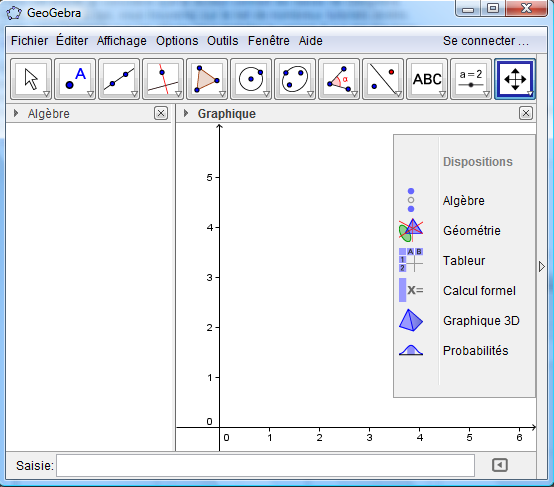Select the Angle tool
The image size is (554, 487).
coord(339,79)
